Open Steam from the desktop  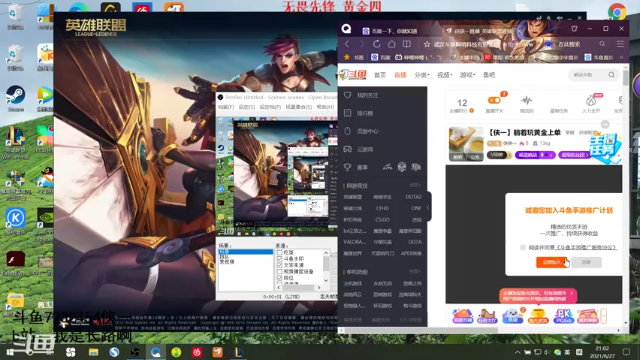pyautogui.click(x=16, y=98)
